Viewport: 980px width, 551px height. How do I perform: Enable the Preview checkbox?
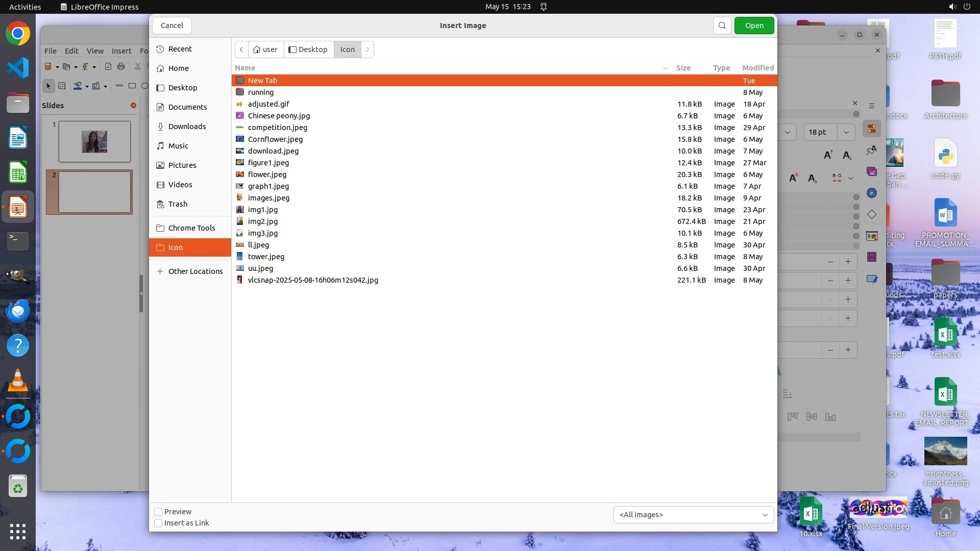tap(159, 512)
